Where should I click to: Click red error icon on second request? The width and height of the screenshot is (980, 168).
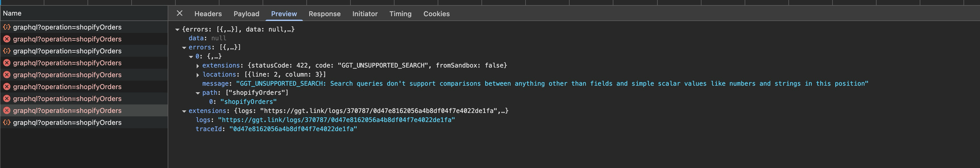[7, 39]
